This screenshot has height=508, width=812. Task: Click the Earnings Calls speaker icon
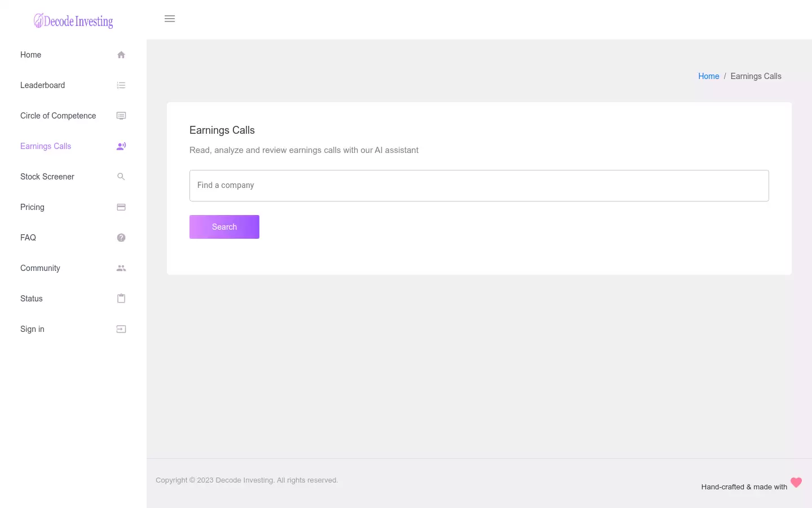(x=121, y=146)
